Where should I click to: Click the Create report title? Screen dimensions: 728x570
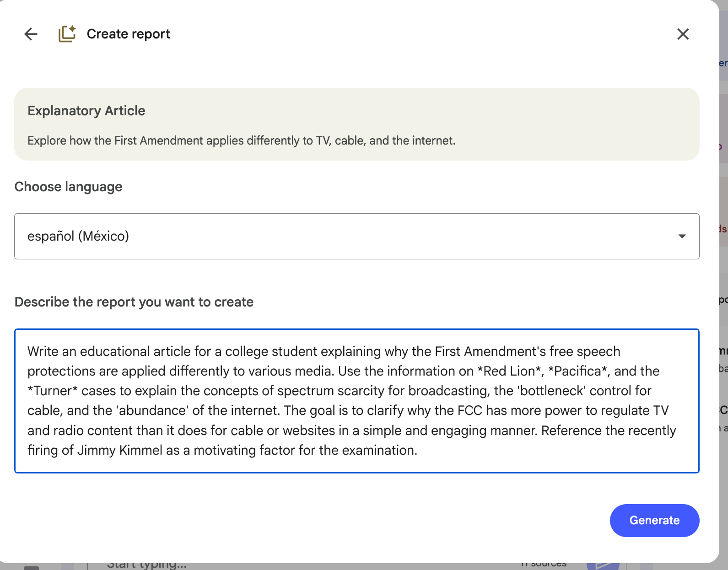click(x=128, y=34)
